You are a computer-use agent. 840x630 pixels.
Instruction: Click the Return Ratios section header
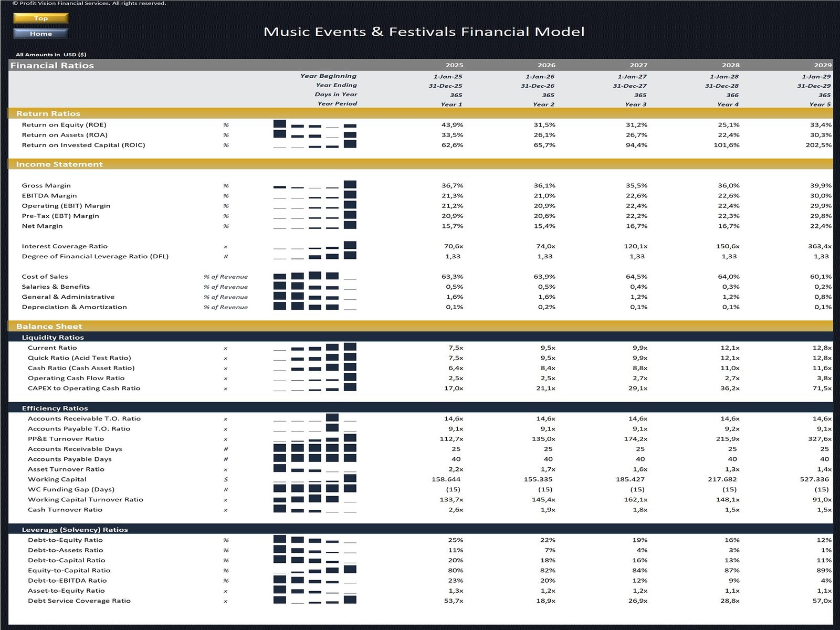click(48, 113)
